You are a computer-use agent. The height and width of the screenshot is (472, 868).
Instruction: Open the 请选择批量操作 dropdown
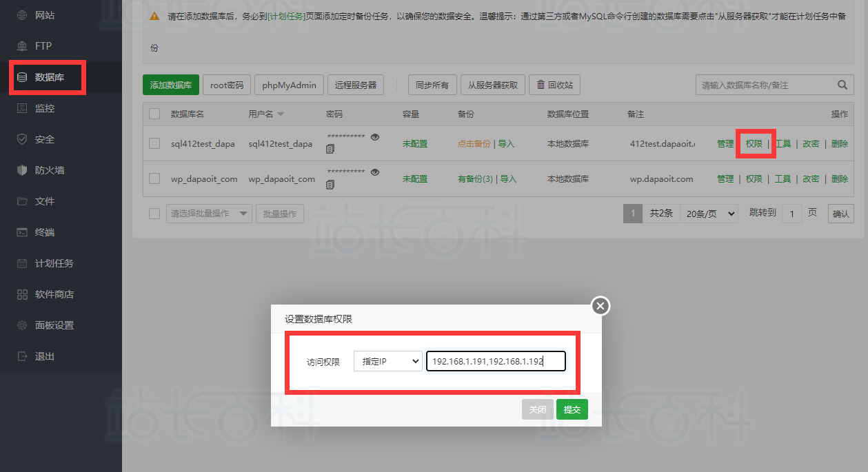click(209, 214)
